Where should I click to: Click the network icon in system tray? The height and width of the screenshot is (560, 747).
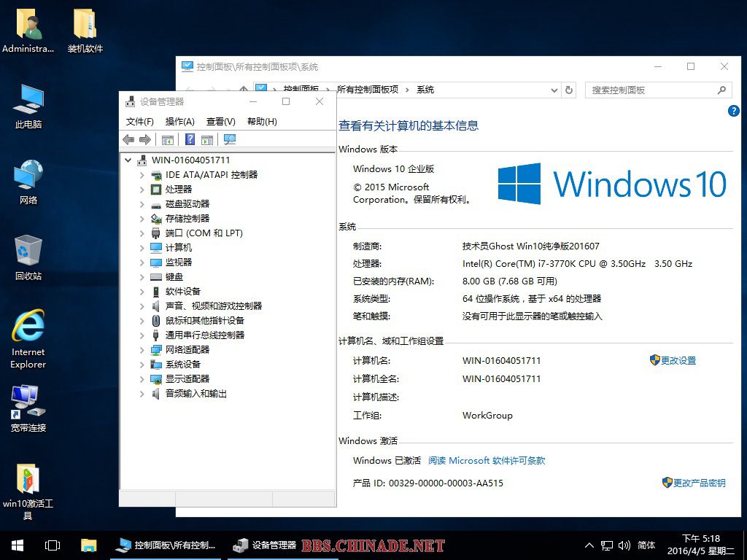(x=606, y=545)
